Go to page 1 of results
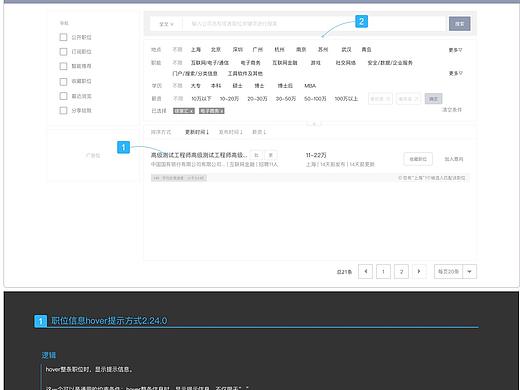The image size is (520, 390). (383, 271)
